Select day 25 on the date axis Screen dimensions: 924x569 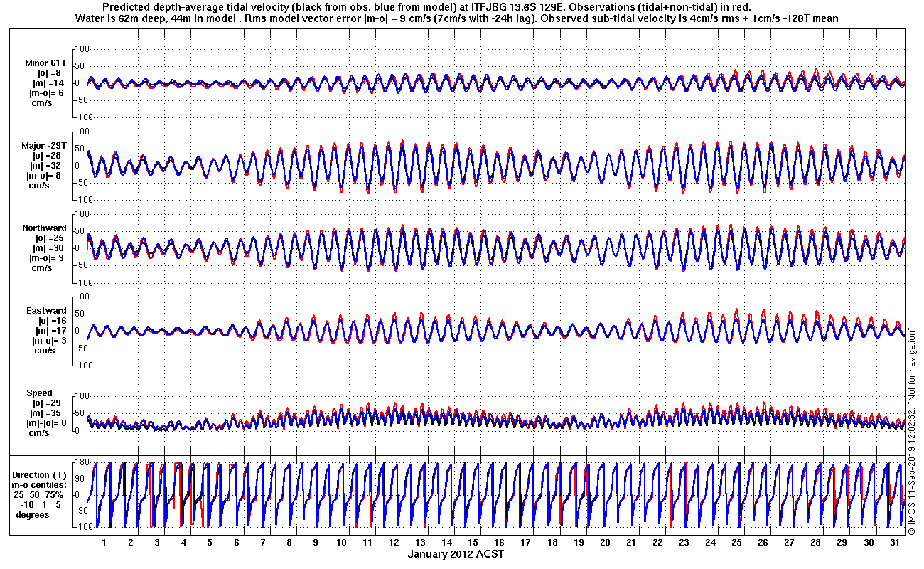coord(736,542)
